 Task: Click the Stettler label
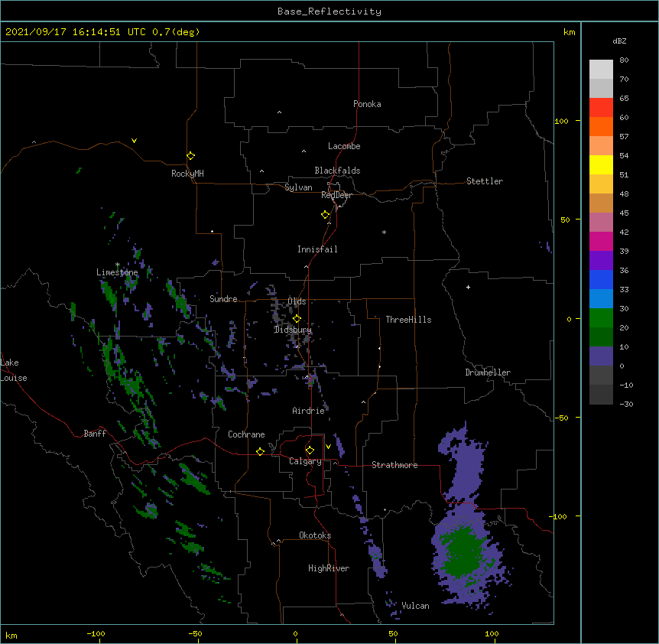pos(485,181)
